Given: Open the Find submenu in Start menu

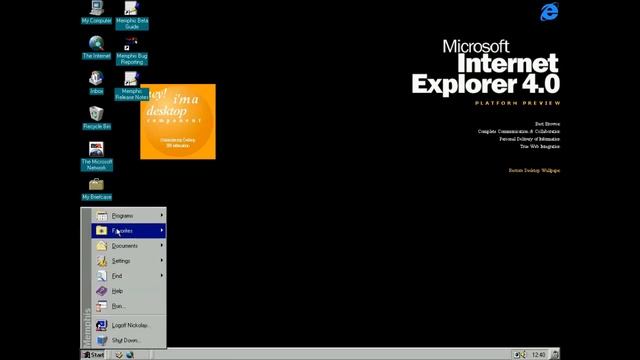Looking at the screenshot, I should pyautogui.click(x=129, y=276).
